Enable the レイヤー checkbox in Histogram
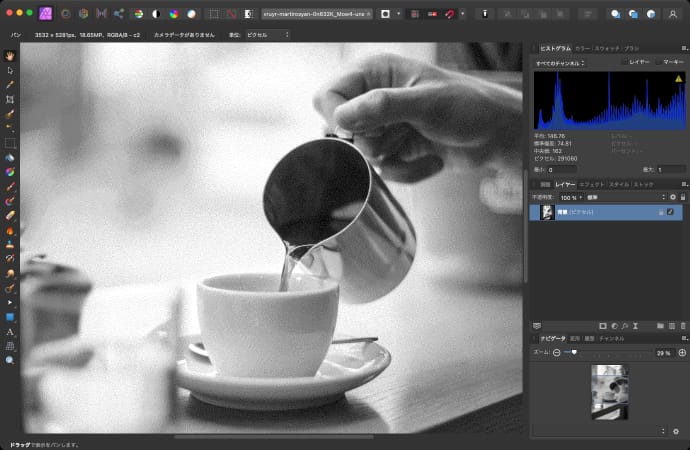 pyautogui.click(x=625, y=62)
